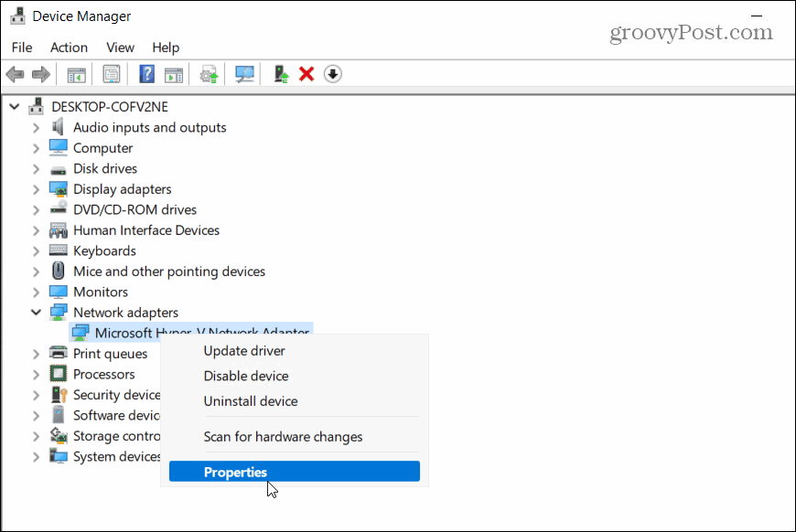Click the Keyboards icon
Viewport: 796px width, 532px height.
59,250
